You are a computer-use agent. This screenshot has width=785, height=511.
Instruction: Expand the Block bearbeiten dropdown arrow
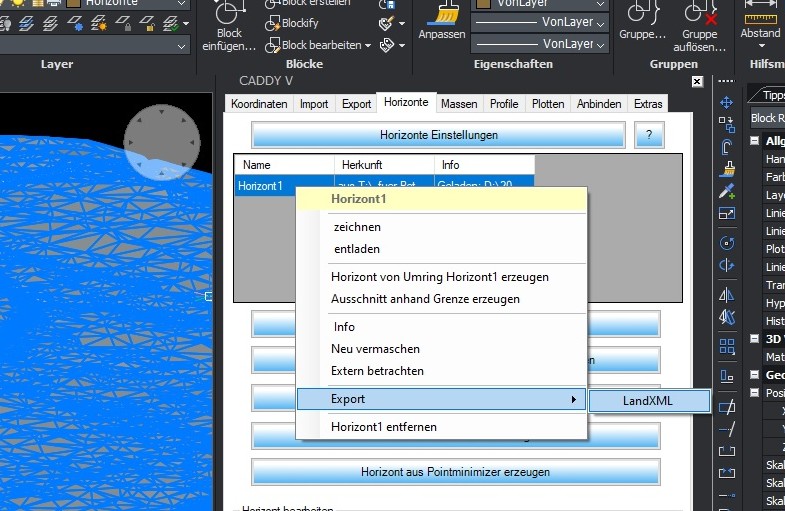[x=368, y=45]
